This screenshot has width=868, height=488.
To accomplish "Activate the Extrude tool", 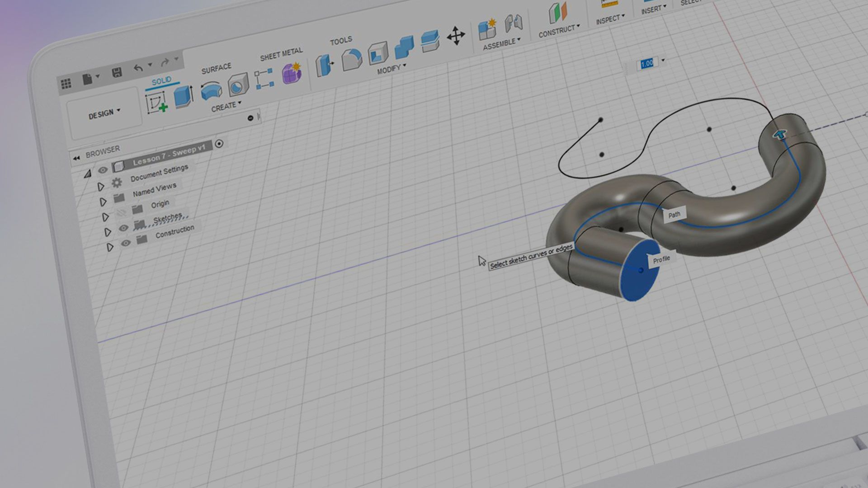I will (183, 94).
